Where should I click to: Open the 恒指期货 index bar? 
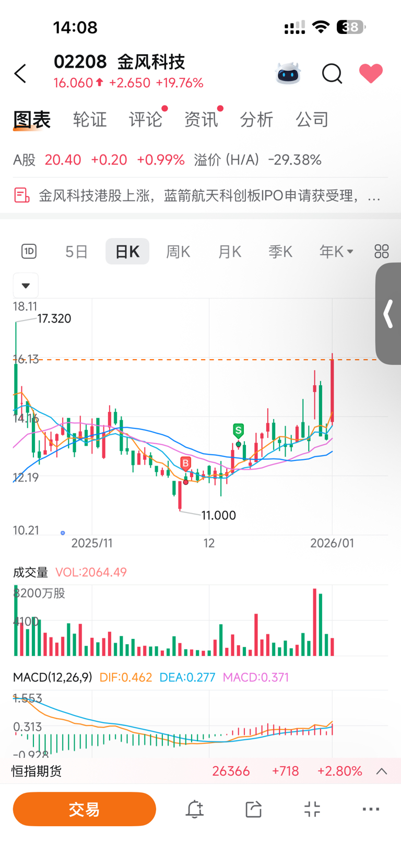coord(200,771)
